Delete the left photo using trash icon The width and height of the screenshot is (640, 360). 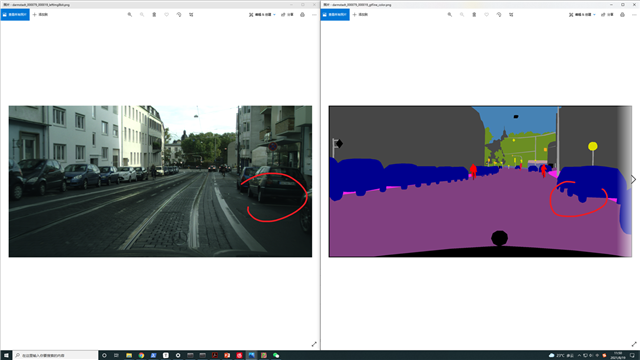pyautogui.click(x=154, y=15)
